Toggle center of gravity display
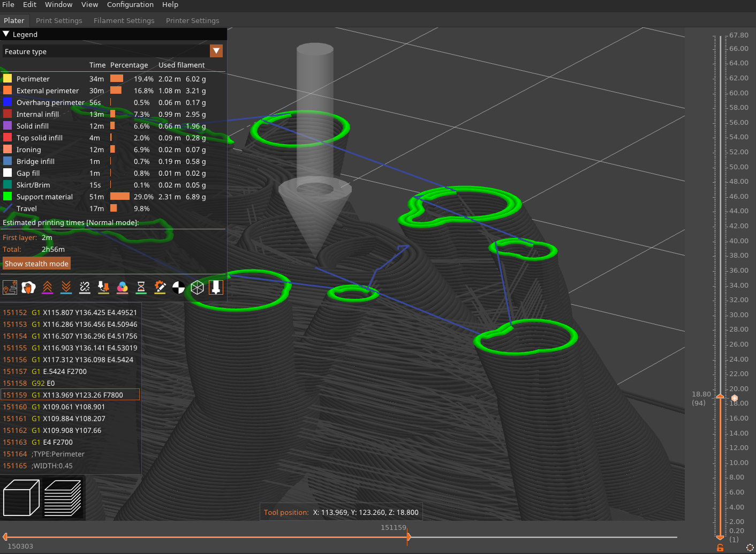 pyautogui.click(x=178, y=287)
